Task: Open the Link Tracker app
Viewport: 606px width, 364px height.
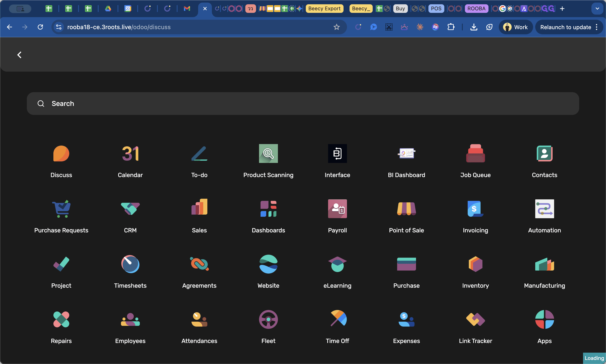Action: pyautogui.click(x=475, y=327)
